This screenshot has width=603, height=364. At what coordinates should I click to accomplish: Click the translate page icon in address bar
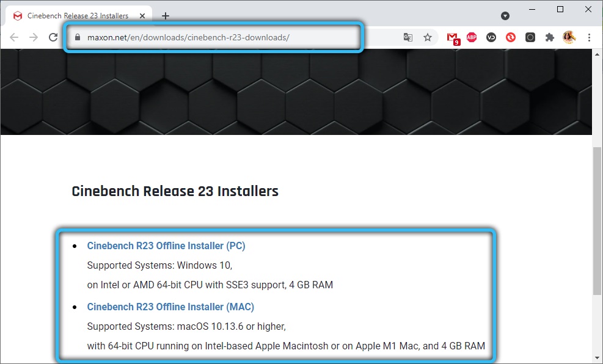click(408, 37)
